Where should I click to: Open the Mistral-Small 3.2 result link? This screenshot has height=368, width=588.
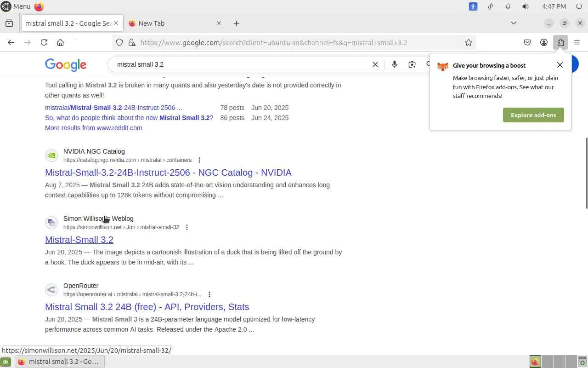(x=79, y=240)
